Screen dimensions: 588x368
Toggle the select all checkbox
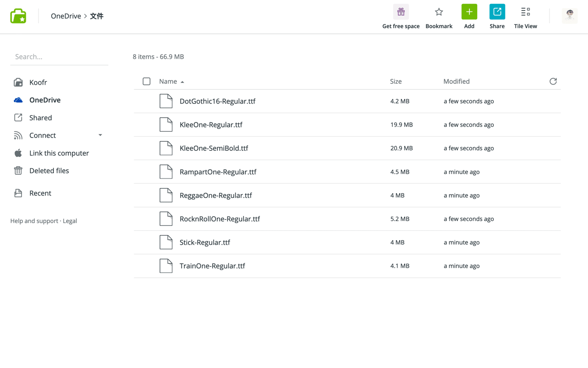(x=147, y=81)
